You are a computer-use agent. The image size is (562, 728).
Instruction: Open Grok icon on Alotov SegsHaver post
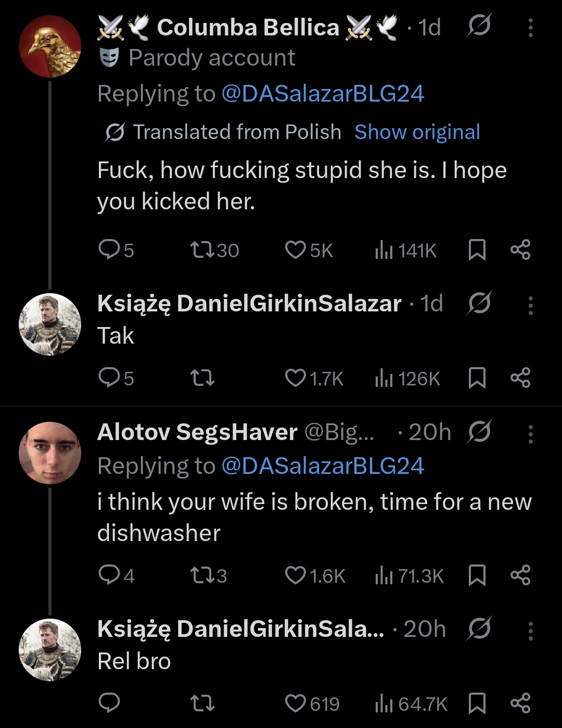479,432
